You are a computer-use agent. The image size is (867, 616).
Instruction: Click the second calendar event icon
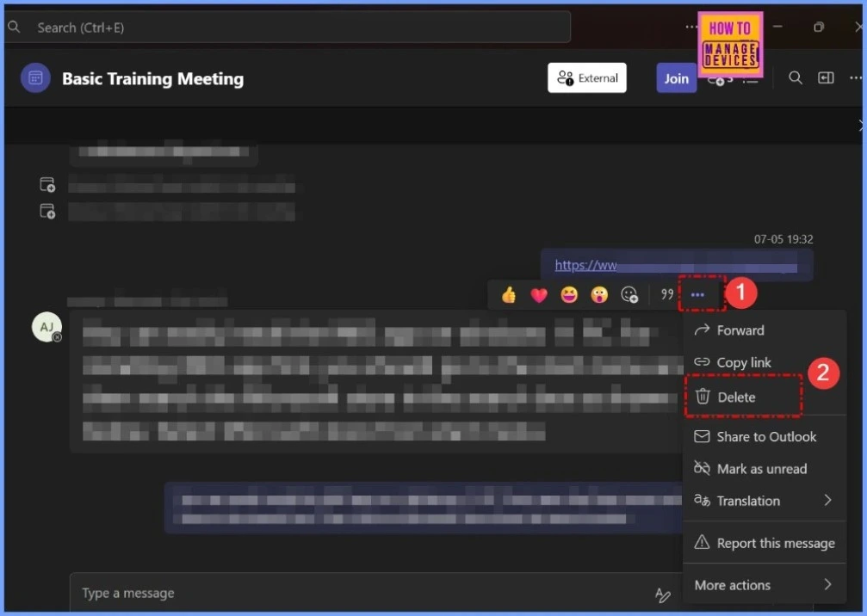point(47,211)
